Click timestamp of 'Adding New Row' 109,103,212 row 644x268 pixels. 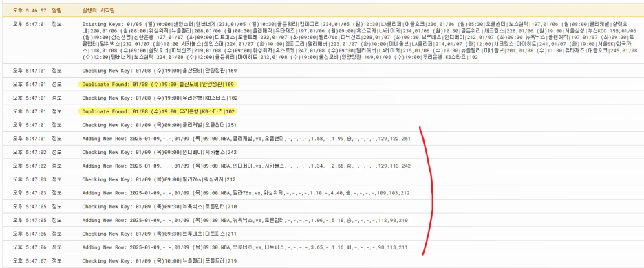[30, 193]
